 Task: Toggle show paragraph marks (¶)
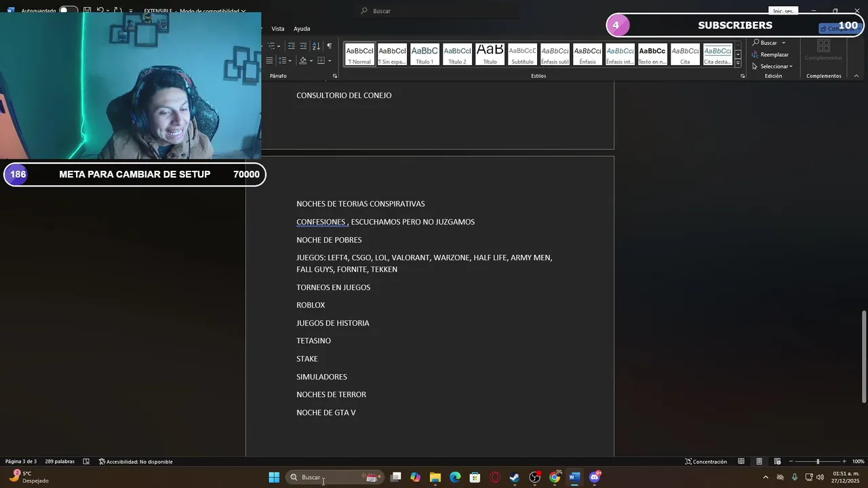[330, 46]
